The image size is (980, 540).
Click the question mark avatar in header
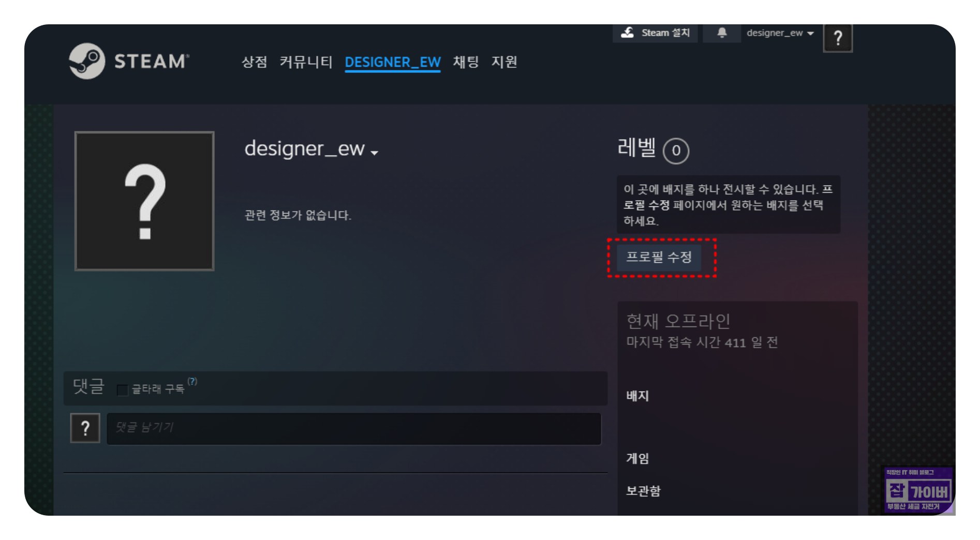(838, 38)
